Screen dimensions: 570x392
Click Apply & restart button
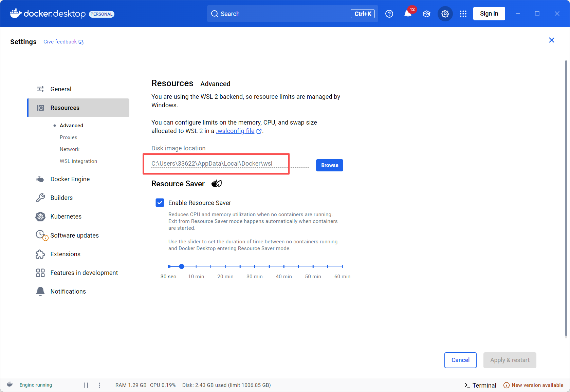coord(510,360)
